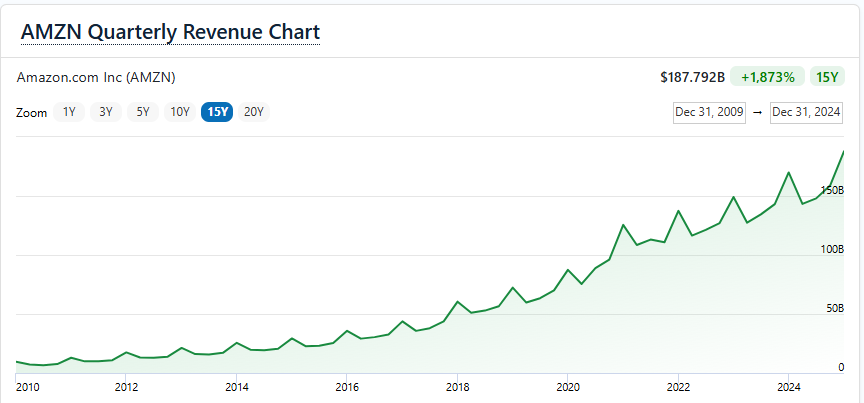Click the 2010 x-axis label
Viewport: 864px width, 403px height.
coord(26,387)
